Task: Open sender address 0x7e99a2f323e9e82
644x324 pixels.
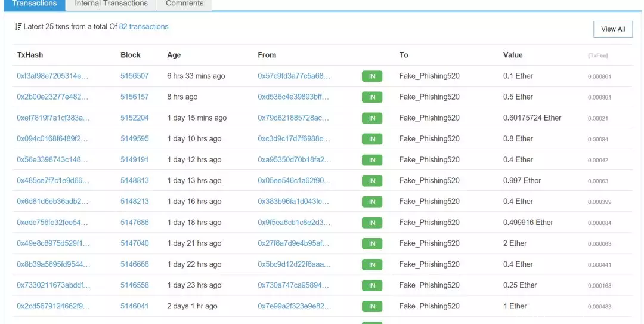Action: (294, 306)
